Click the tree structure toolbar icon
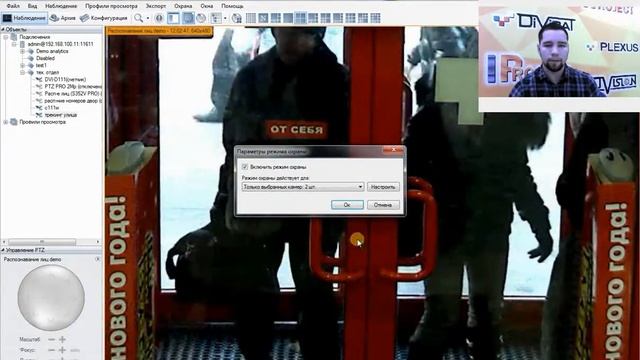 [216, 18]
